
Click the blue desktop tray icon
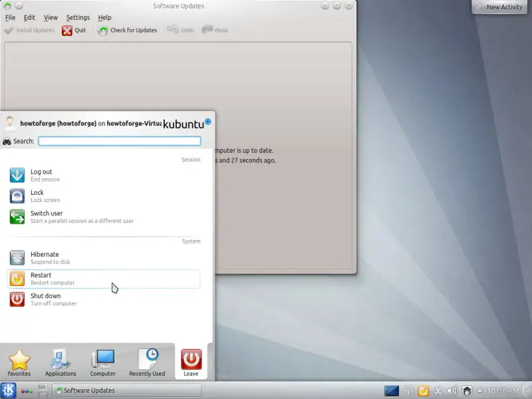[392, 391]
